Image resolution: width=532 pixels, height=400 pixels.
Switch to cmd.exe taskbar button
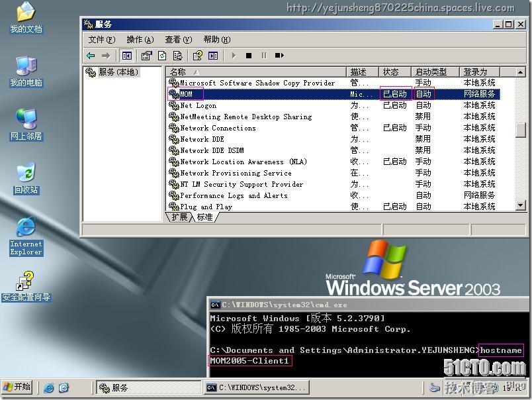pos(257,387)
